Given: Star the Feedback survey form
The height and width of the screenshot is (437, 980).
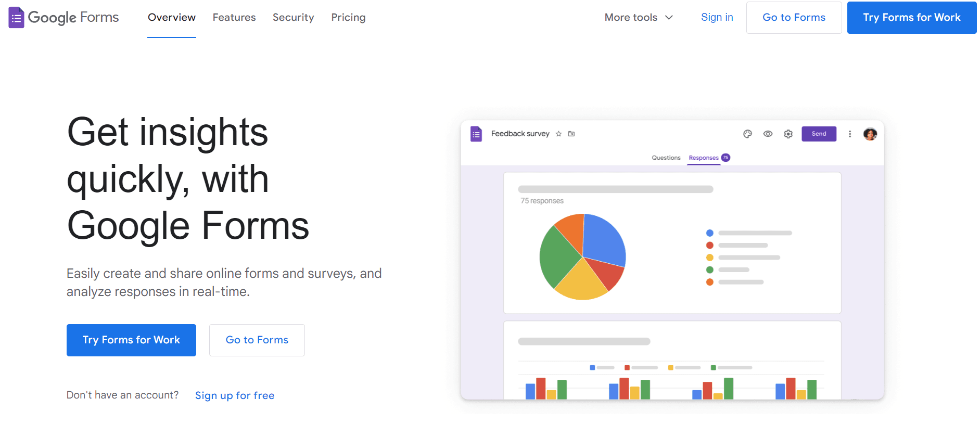Looking at the screenshot, I should [558, 134].
